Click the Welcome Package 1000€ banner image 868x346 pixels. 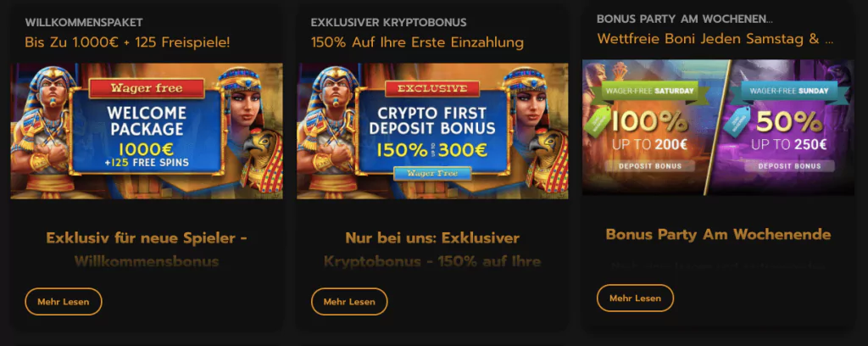[x=147, y=131]
